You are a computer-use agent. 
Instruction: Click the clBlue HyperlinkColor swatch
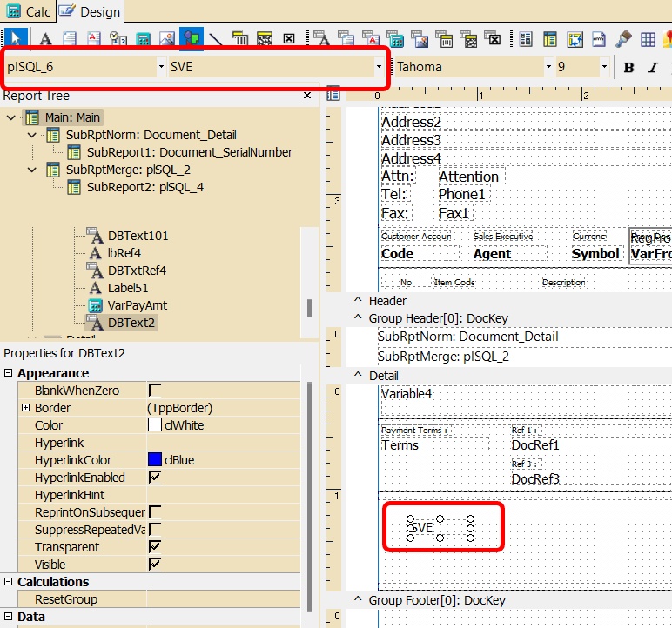155,460
